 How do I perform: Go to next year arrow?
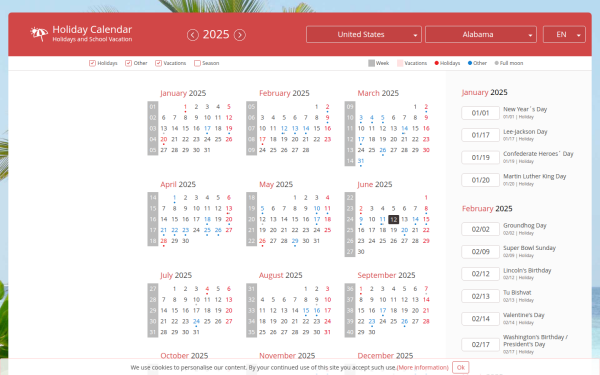(x=240, y=35)
